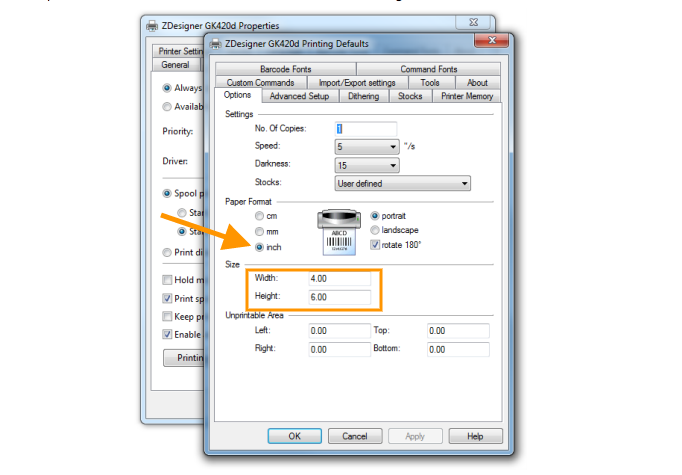Select first Start printing radio in Properties window
This screenshot has width=682, height=475.
pos(182,213)
